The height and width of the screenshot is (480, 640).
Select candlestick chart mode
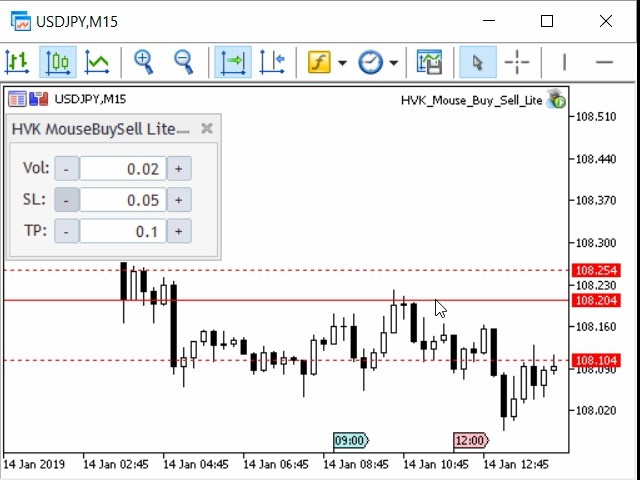[x=58, y=62]
